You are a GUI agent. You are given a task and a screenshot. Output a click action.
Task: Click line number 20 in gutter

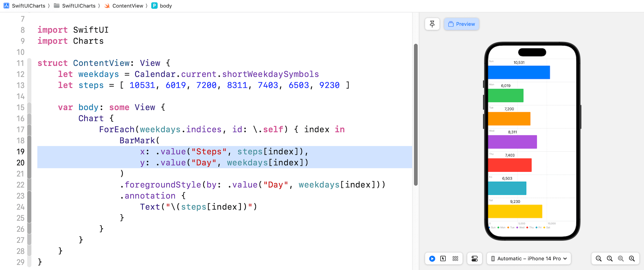(x=20, y=163)
